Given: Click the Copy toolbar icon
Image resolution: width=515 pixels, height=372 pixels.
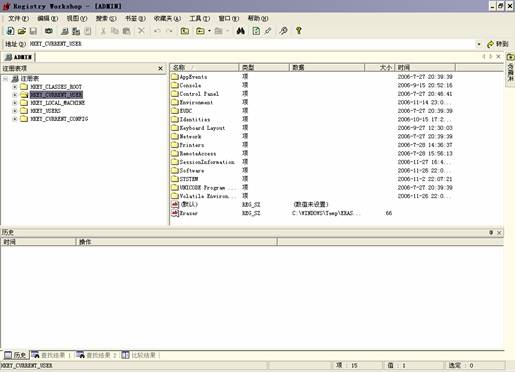Looking at the screenshot, I should [115, 31].
